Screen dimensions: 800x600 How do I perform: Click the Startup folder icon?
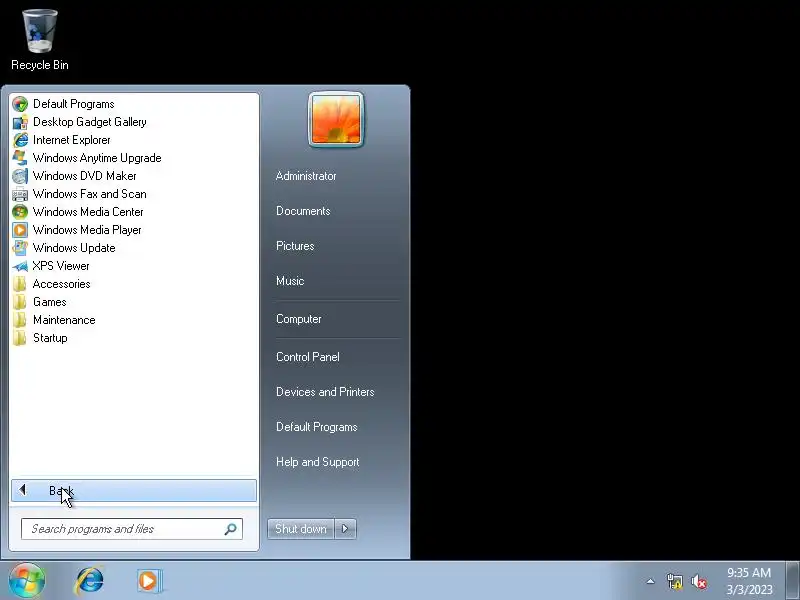[x=20, y=338]
